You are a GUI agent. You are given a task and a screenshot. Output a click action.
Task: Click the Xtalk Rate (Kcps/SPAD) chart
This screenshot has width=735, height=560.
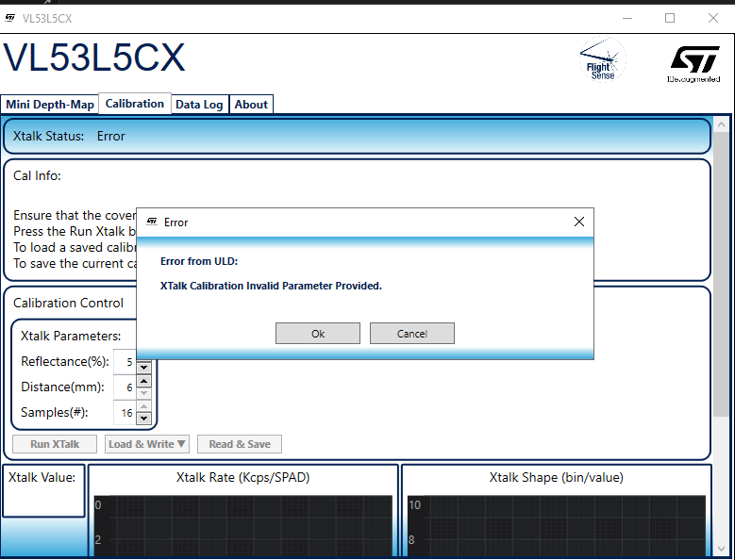(242, 525)
